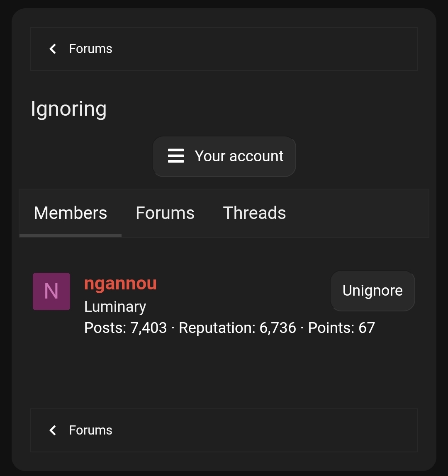Click the Reputation value 6,736

pyautogui.click(x=278, y=328)
